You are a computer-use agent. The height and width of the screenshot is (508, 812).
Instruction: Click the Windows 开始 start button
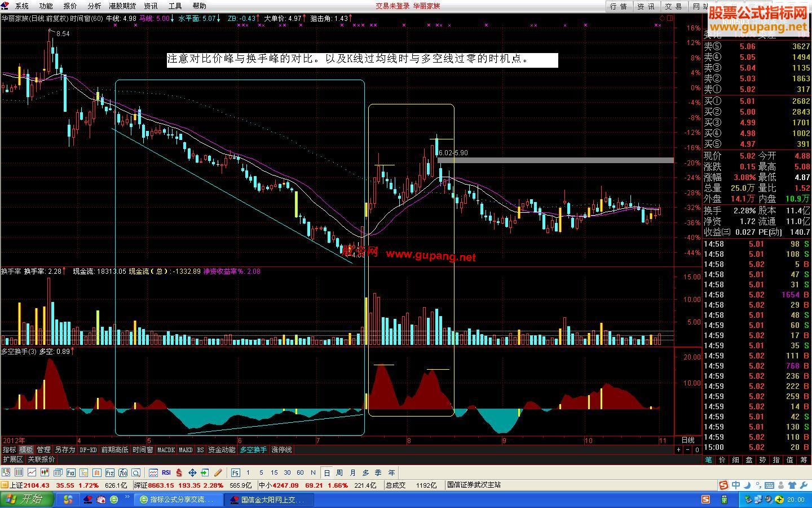point(27,500)
